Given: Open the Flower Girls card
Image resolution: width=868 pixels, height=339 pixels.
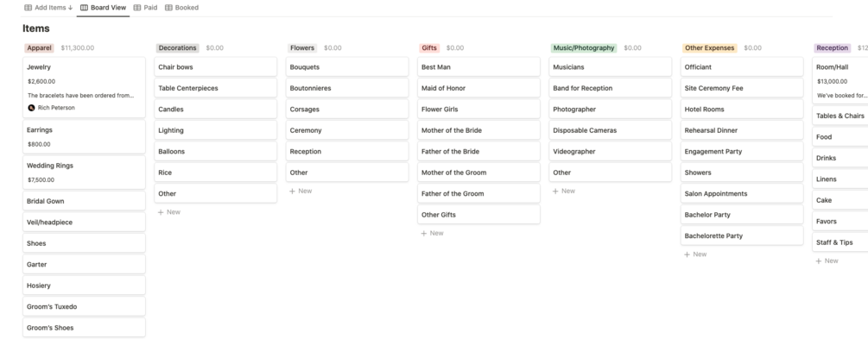Looking at the screenshot, I should click(478, 109).
